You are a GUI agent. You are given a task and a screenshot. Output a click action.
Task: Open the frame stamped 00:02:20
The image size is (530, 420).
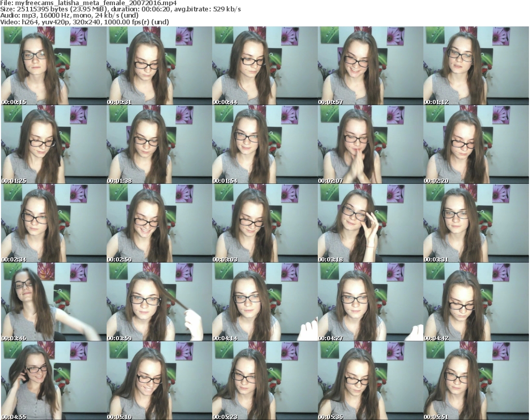click(476, 144)
